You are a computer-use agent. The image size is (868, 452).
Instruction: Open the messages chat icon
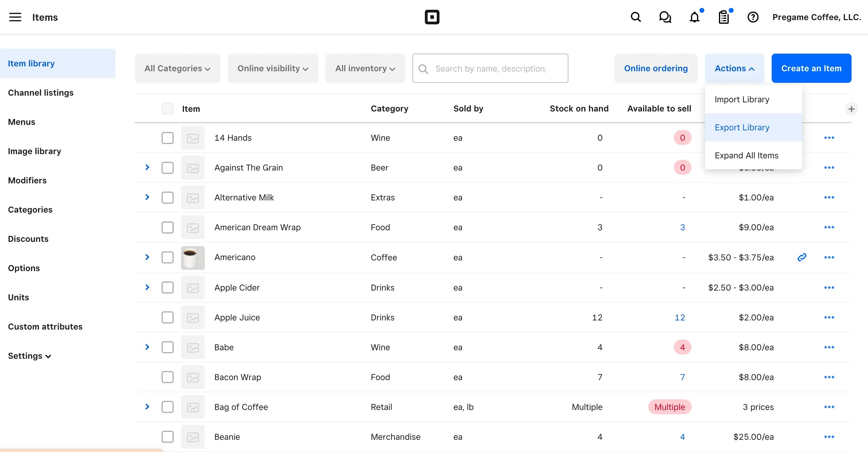pos(665,17)
